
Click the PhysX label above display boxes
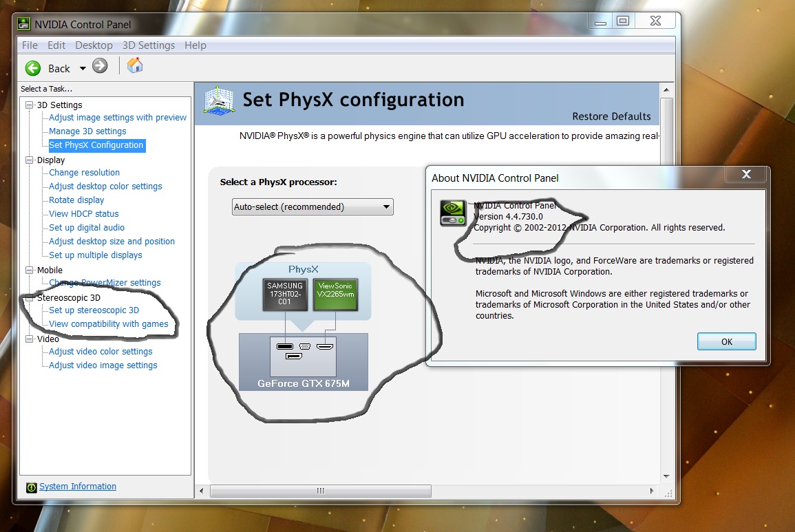[303, 269]
